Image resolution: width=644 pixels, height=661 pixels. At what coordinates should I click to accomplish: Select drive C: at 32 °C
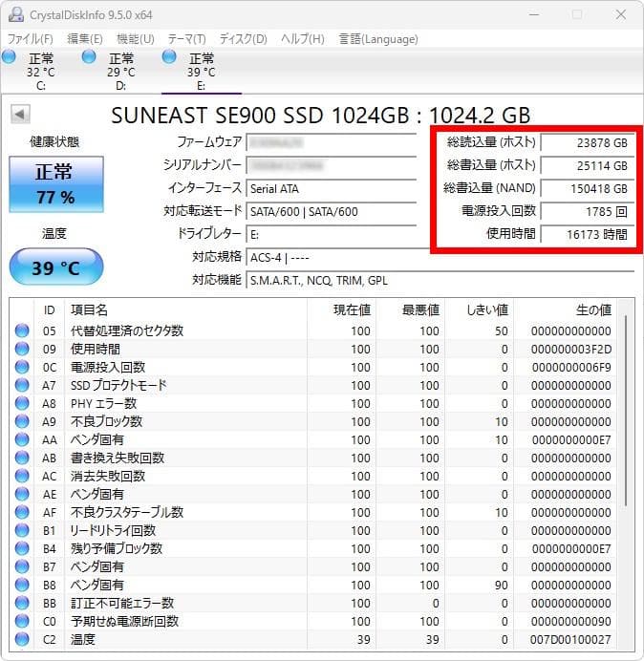(40, 72)
